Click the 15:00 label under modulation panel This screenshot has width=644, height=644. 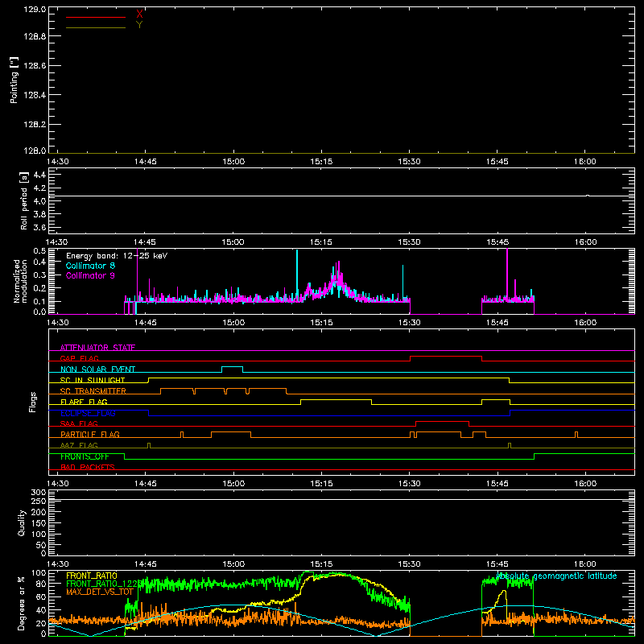(233, 323)
